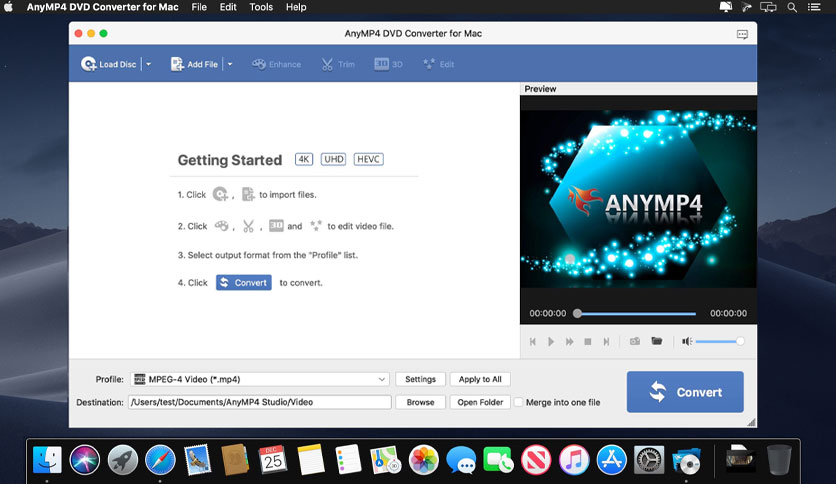Click the screen mirroring icon in menu bar
The width and height of the screenshot is (836, 484).
(x=768, y=7)
